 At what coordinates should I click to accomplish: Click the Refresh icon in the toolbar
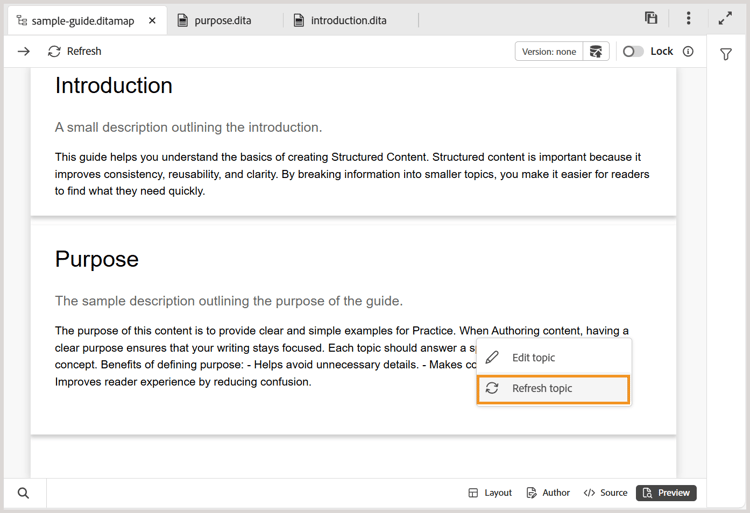pyautogui.click(x=55, y=52)
